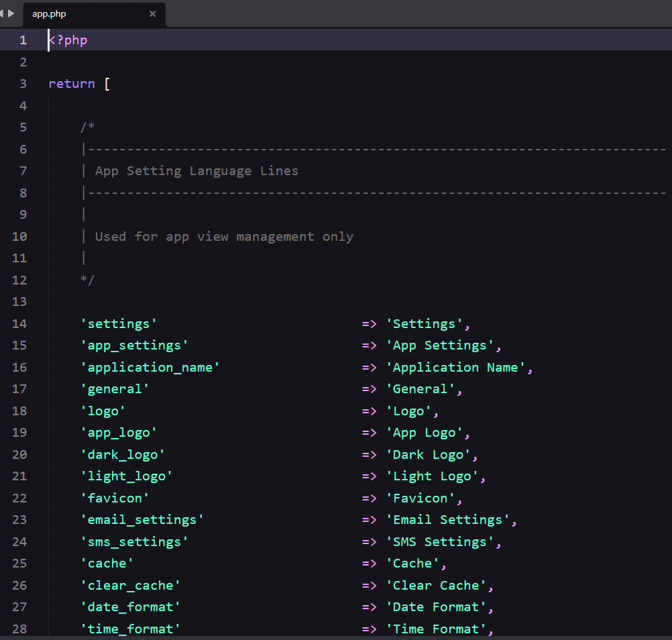Click the 'app_settings' key

coord(135,345)
